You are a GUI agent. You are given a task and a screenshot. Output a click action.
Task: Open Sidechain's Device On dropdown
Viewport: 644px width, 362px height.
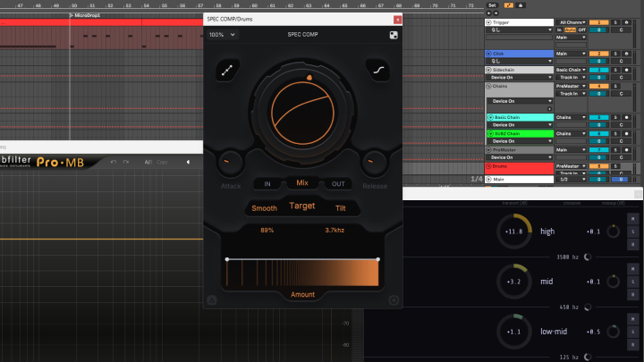(520, 78)
